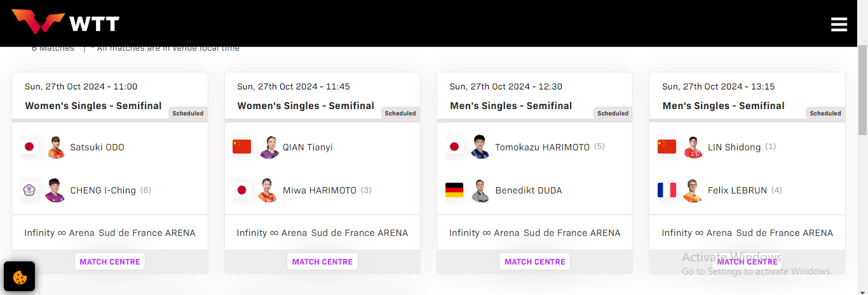Open the cookie settings icon

coord(19,277)
